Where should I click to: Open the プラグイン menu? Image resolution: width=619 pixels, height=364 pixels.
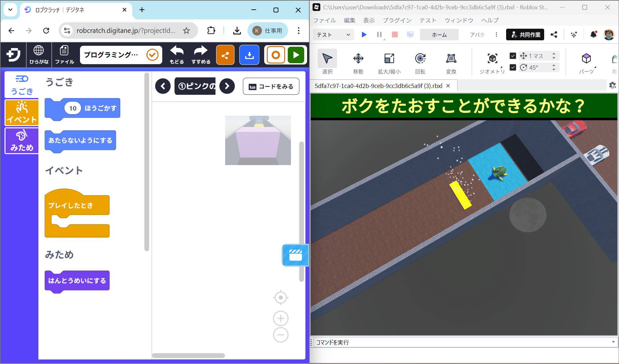[x=397, y=20]
